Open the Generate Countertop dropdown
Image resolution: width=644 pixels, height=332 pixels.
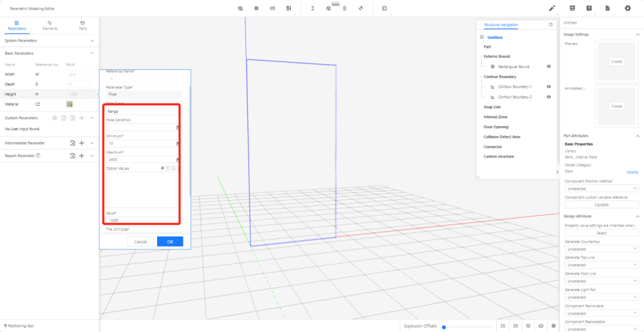pyautogui.click(x=602, y=249)
